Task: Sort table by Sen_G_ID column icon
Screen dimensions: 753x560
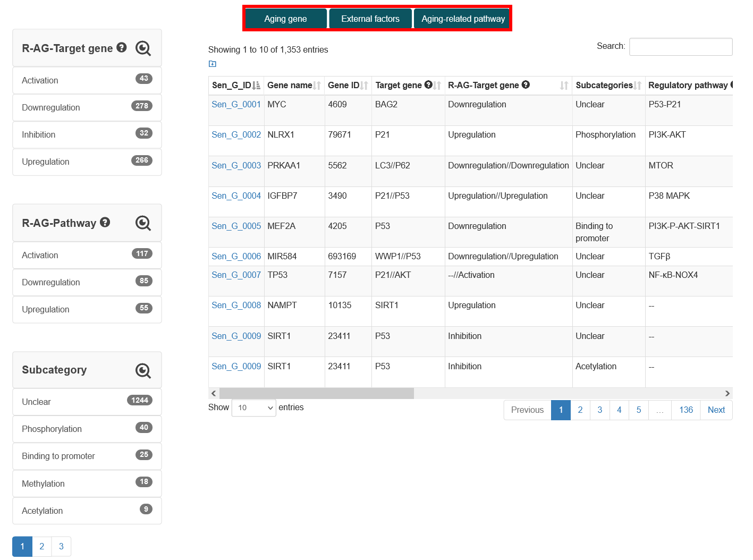Action: 257,85
